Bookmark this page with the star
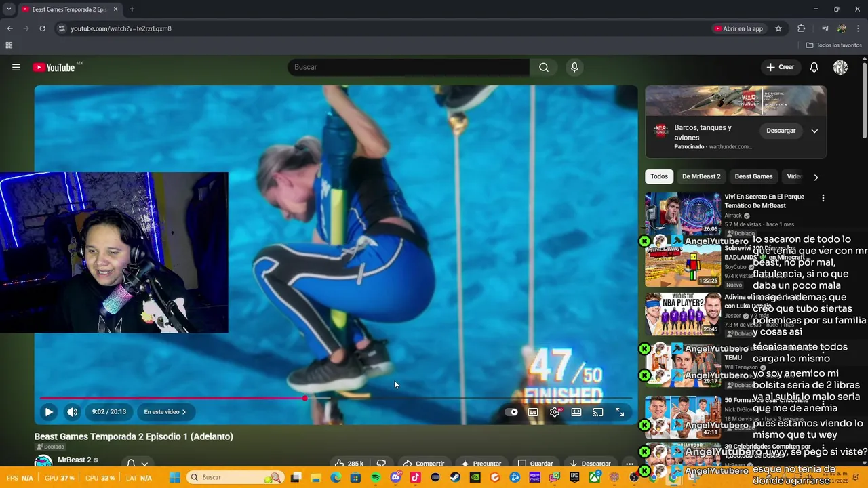 [778, 28]
